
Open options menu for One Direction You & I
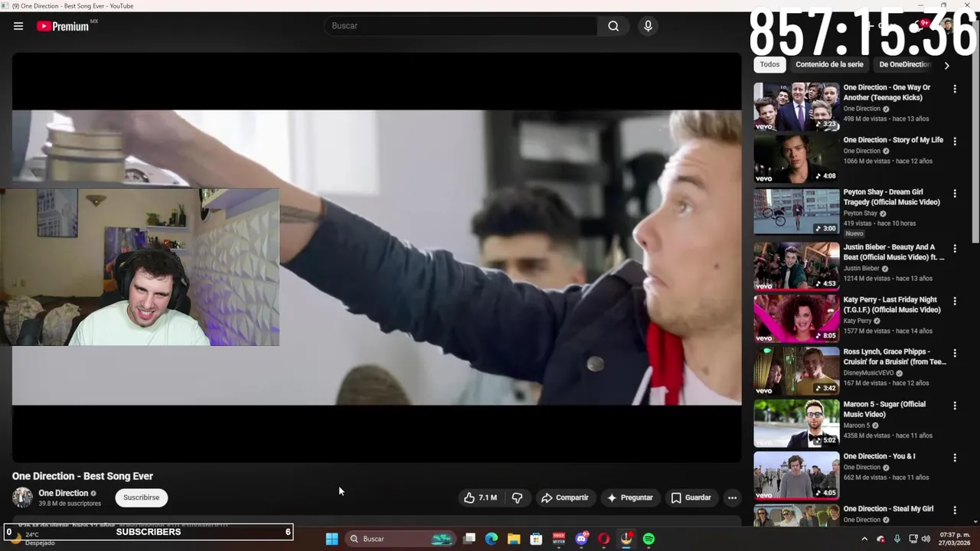[954, 458]
